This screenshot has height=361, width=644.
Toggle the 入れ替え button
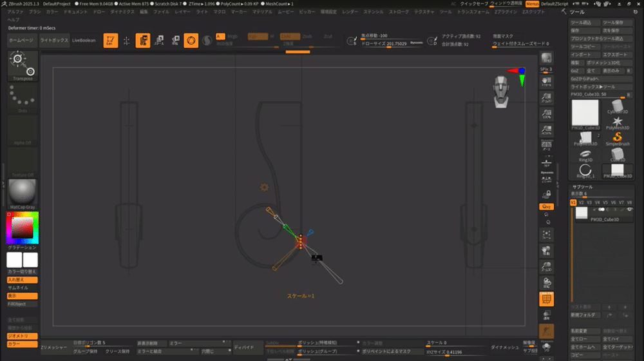22,280
